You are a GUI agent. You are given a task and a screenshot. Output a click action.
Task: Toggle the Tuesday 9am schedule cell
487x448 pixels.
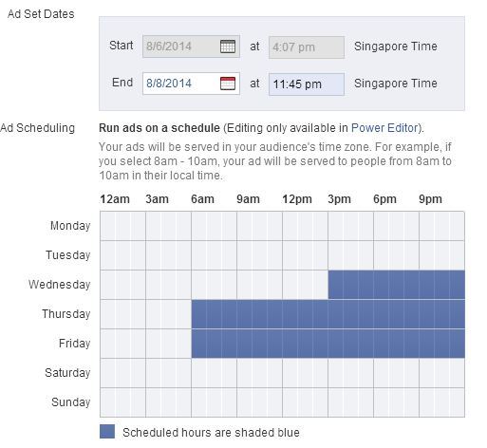pos(245,255)
